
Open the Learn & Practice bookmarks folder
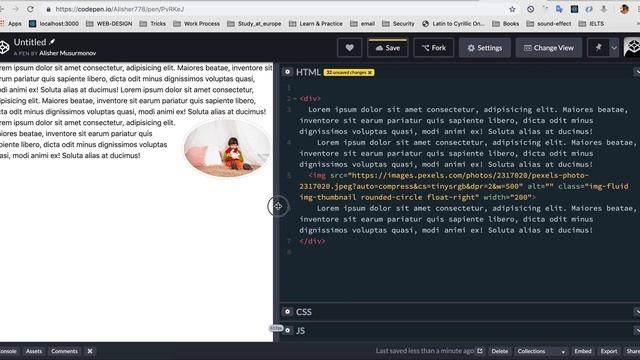coord(316,24)
